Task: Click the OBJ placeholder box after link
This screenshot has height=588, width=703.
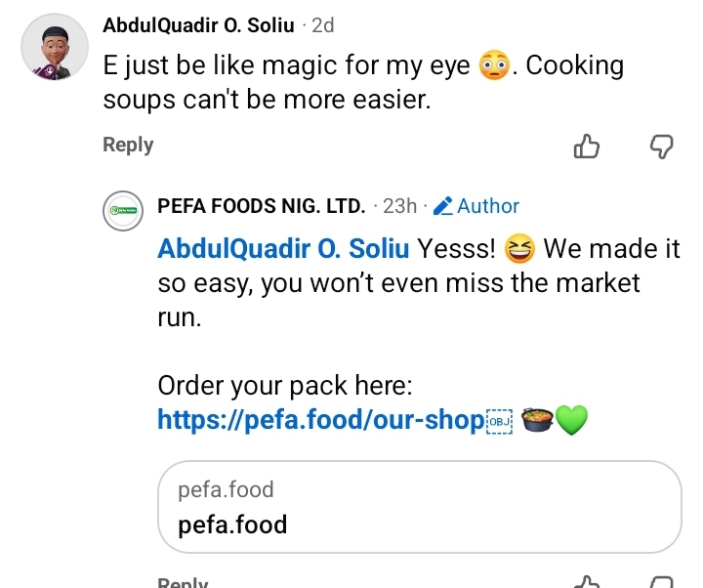Action: pos(499,421)
